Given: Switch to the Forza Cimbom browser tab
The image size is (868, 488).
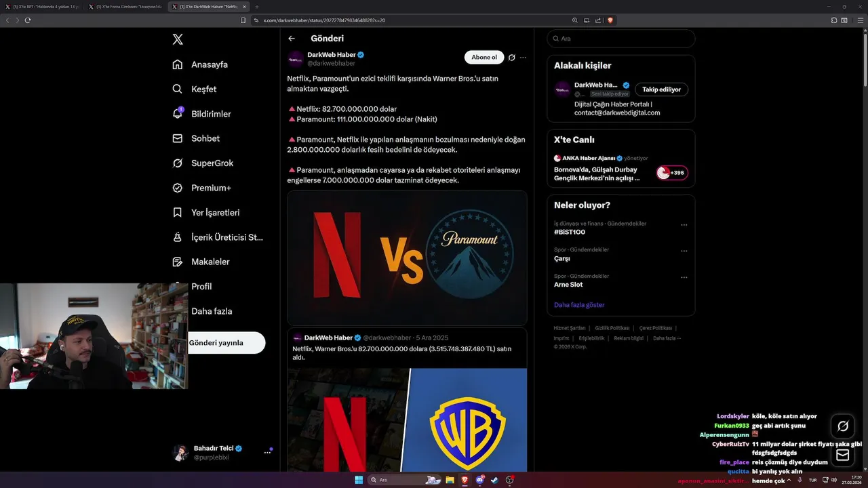Looking at the screenshot, I should click(x=126, y=7).
